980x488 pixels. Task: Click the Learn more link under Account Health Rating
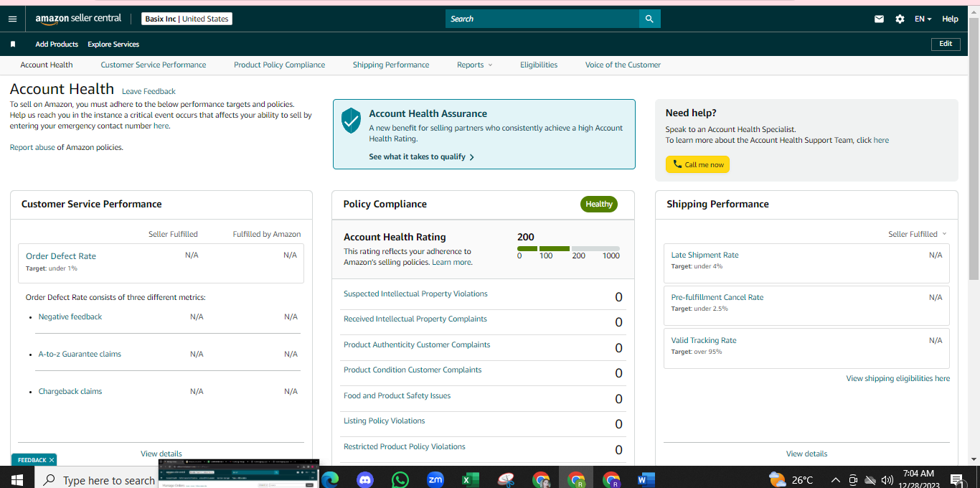coord(451,262)
